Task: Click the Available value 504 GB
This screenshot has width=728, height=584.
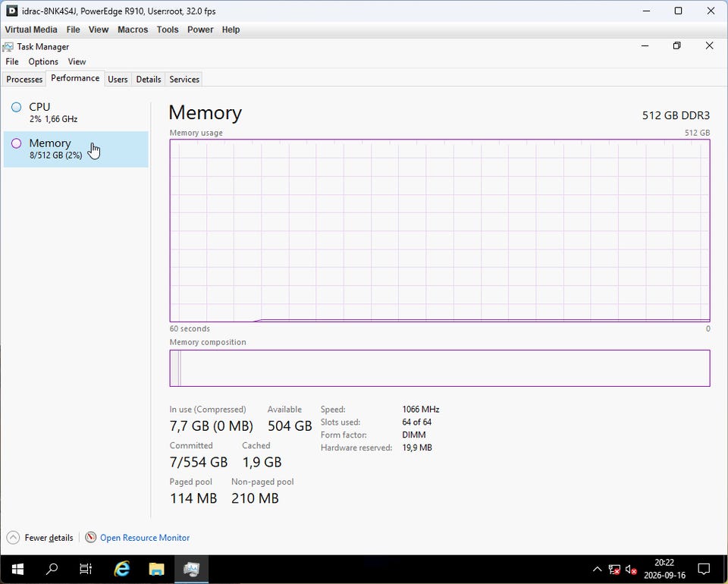Action: [290, 425]
